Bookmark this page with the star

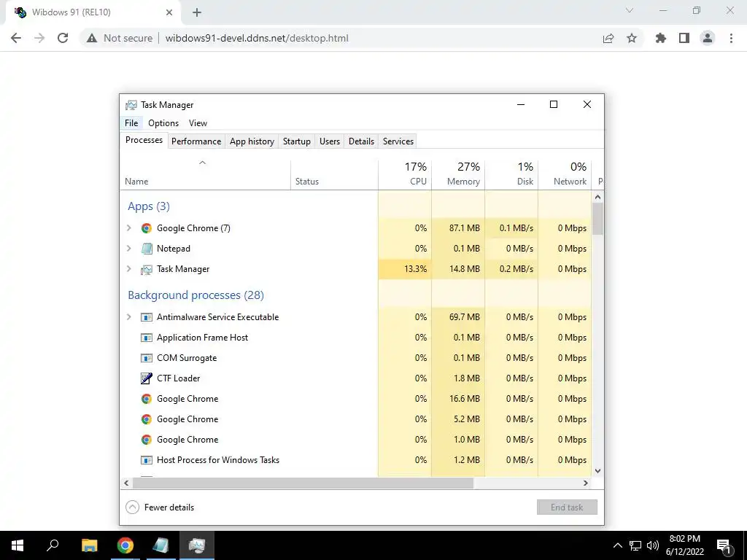[632, 38]
